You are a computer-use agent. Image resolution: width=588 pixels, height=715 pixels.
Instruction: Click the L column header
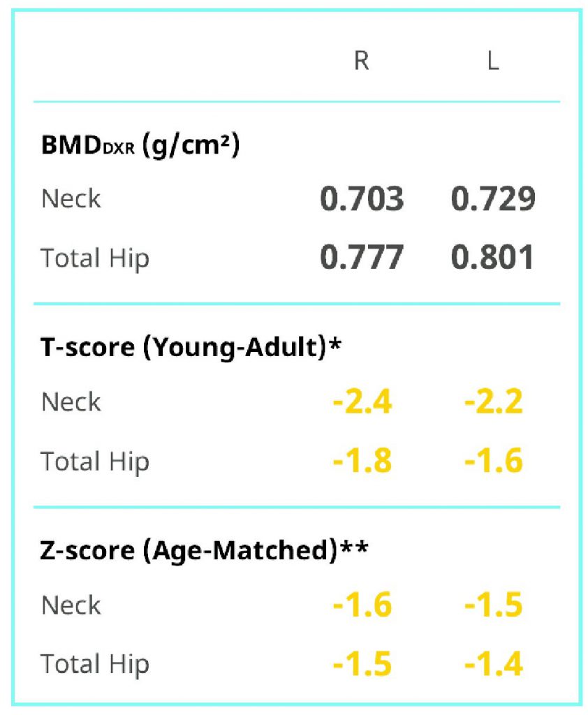point(492,61)
